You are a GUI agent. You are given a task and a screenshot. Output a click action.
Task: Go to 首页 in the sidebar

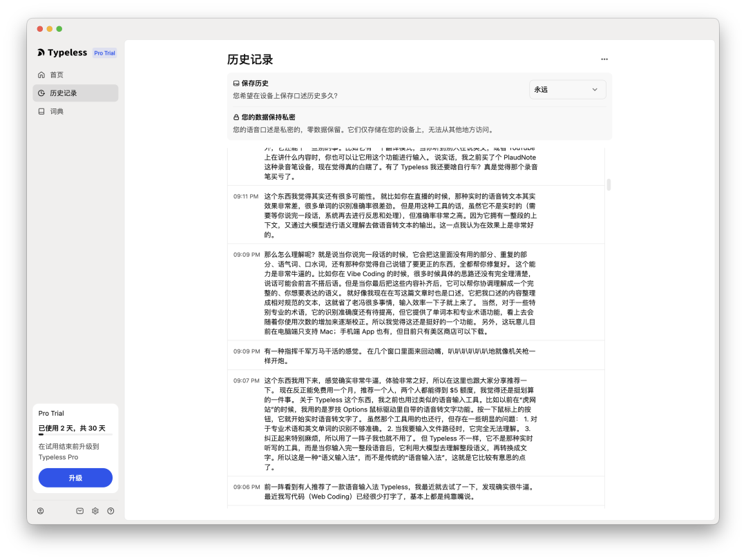76,75
